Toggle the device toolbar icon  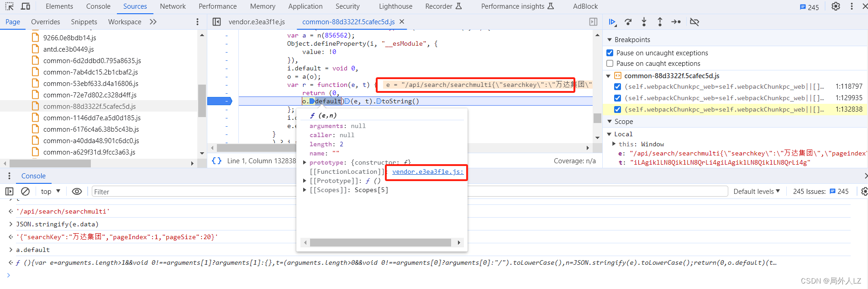pos(26,6)
